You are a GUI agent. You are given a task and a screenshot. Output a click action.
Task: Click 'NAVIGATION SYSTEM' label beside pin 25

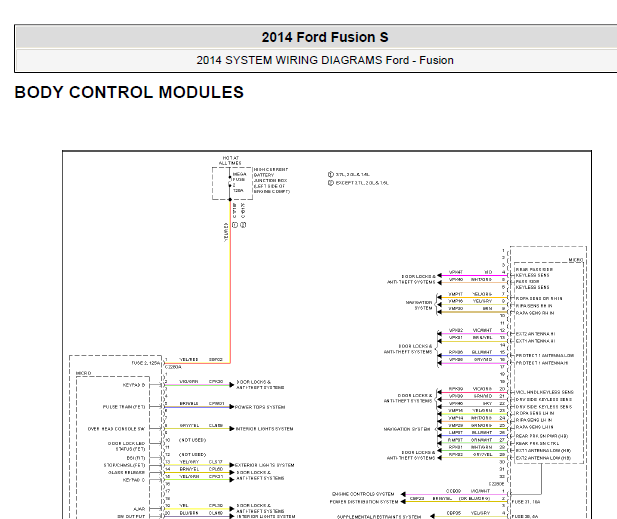407,429
